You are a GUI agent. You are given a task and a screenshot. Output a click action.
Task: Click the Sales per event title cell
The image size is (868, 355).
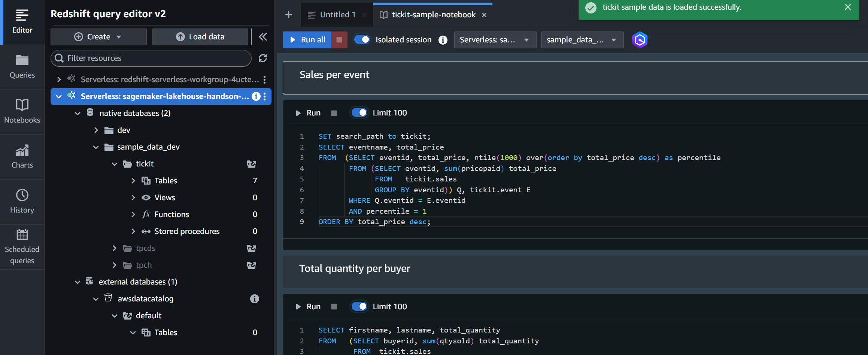[575, 78]
